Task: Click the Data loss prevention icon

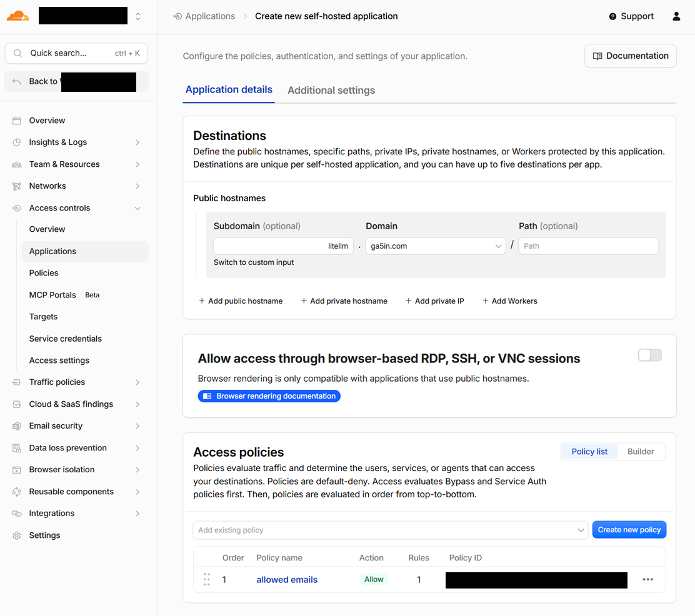Action: pyautogui.click(x=17, y=448)
